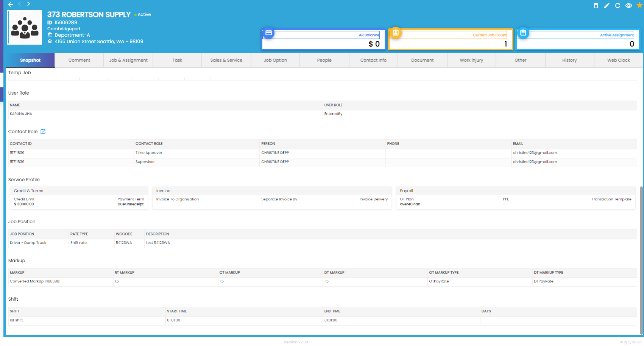
Task: Click the first christine123@gmail.com email, Time Approver row
Action: 535,153
